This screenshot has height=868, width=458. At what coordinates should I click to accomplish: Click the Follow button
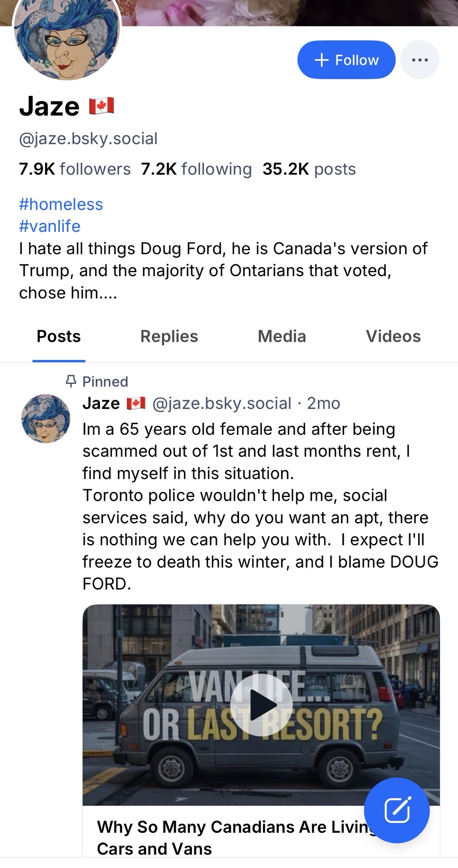346,60
